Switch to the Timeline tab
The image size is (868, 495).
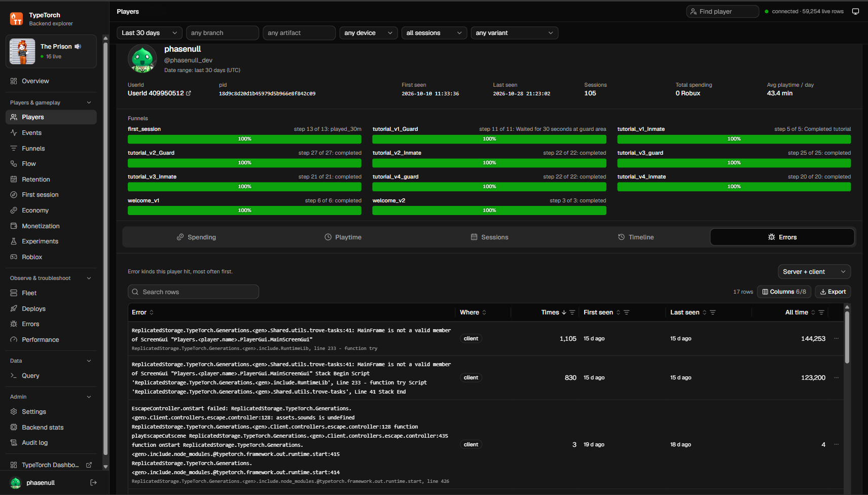point(636,237)
